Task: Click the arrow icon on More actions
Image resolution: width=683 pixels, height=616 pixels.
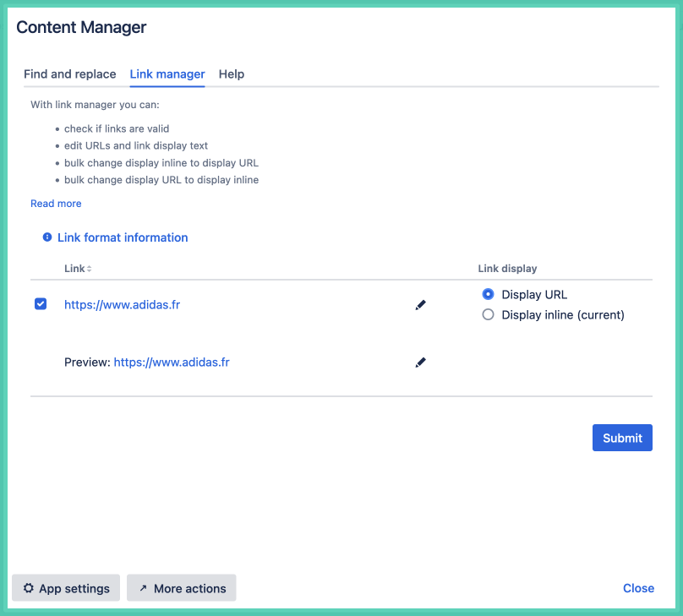Action: (143, 588)
